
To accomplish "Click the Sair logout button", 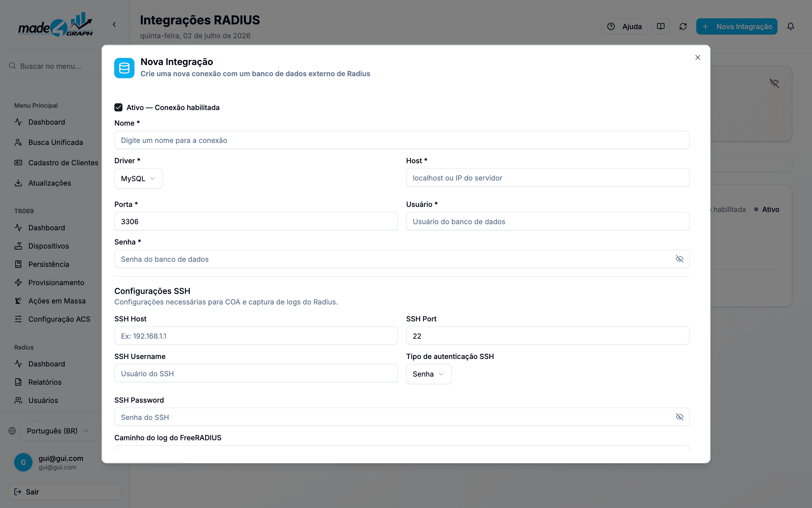I will tap(65, 492).
